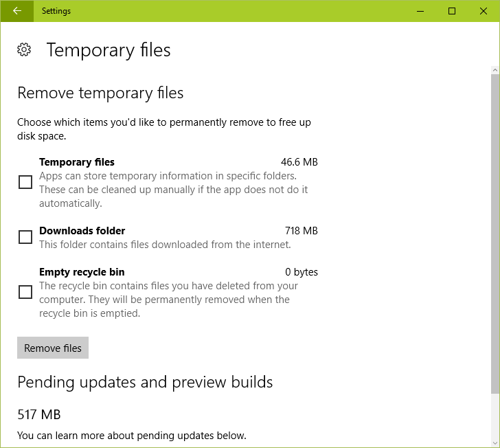Tick the Temporary files checkbox
The image size is (500, 448).
[25, 182]
